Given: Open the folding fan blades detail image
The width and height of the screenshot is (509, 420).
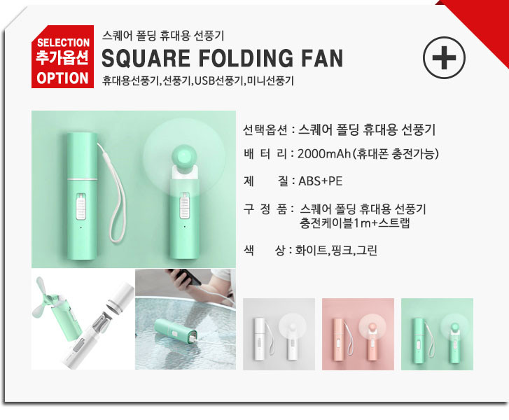Looking at the screenshot, I should pos(83,319).
